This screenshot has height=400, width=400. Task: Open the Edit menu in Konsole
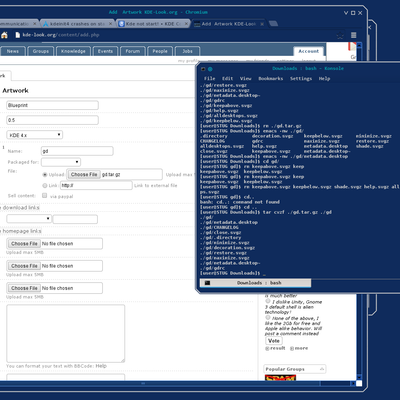(228, 79)
